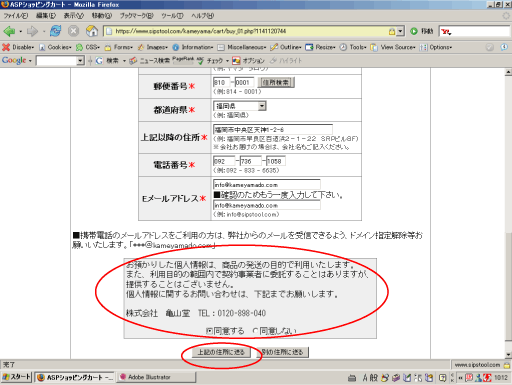Click the 上記の住所に送る button
The height and width of the screenshot is (385, 512).
click(221, 352)
